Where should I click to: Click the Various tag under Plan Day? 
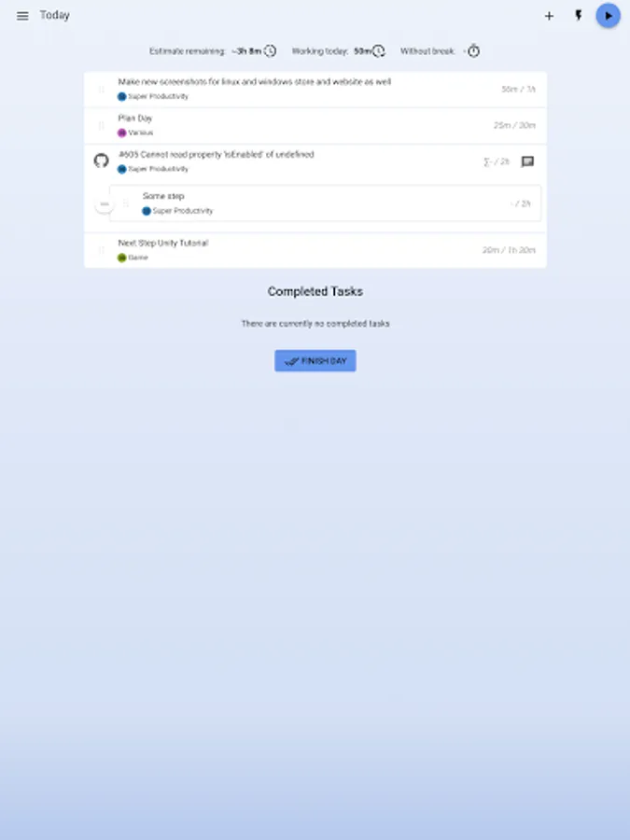point(135,133)
